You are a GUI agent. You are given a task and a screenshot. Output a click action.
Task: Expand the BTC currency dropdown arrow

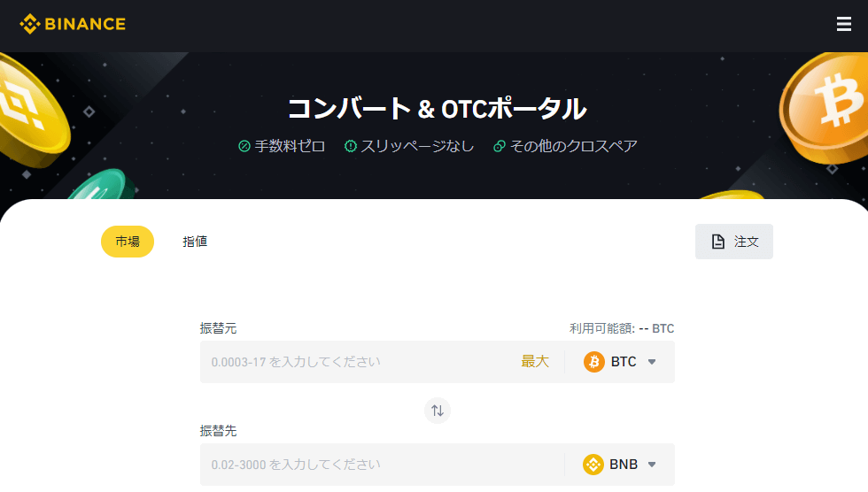[x=652, y=362]
